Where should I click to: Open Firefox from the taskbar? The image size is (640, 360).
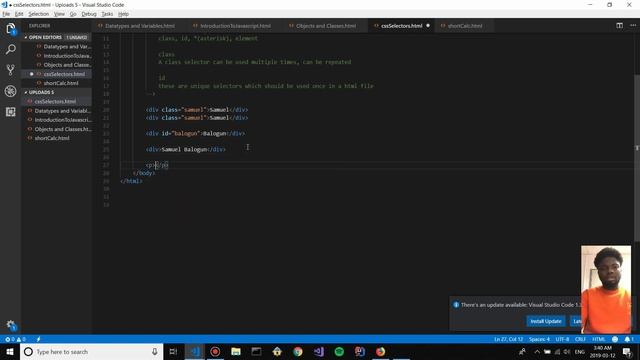pyautogui.click(x=380, y=351)
